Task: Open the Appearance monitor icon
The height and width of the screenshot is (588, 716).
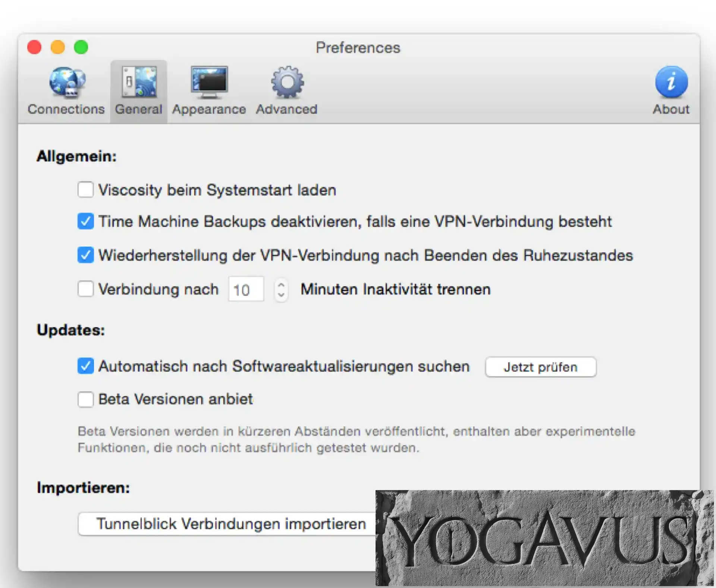Action: pyautogui.click(x=209, y=82)
